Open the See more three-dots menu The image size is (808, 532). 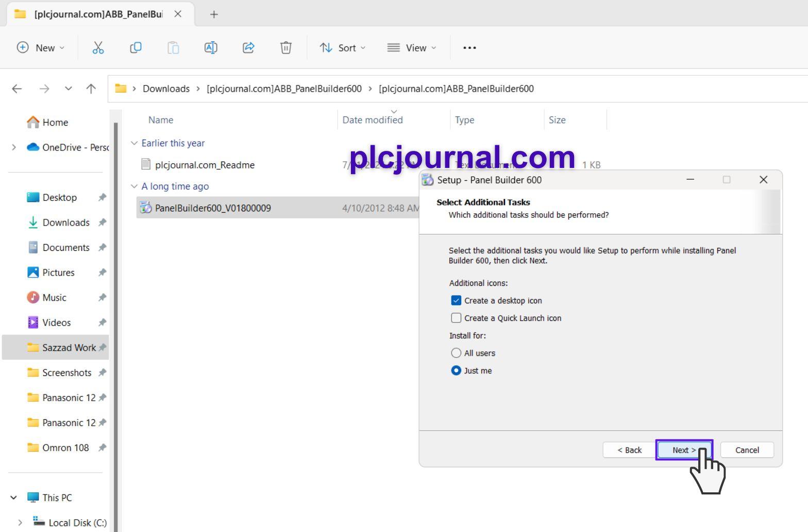[469, 48]
